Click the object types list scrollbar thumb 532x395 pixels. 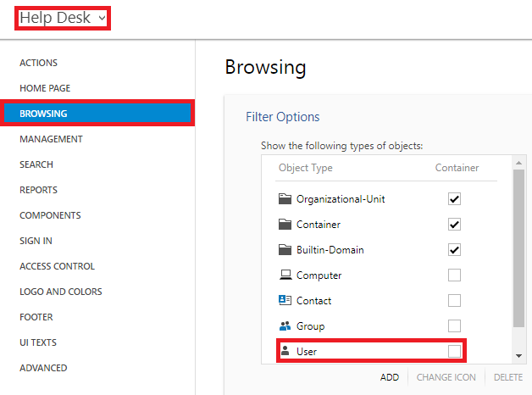point(518,248)
